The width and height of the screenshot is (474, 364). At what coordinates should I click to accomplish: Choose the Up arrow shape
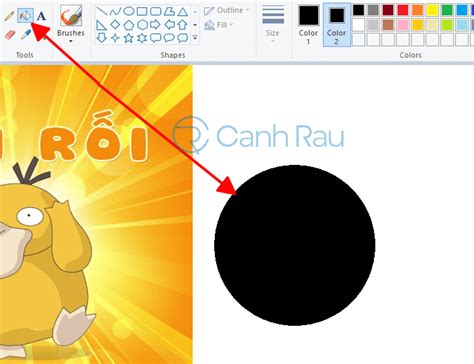tap(182, 25)
